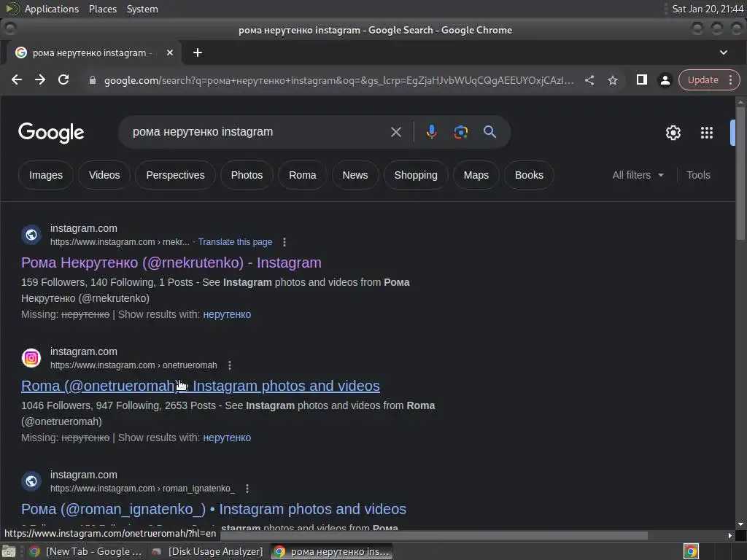747x560 pixels.
Task: Open search Tools options
Action: tap(698, 175)
